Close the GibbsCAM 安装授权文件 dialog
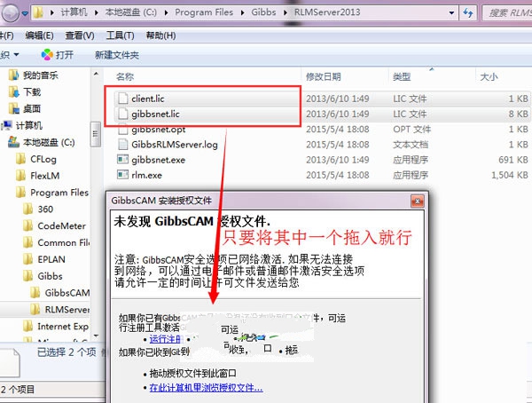 (417, 201)
